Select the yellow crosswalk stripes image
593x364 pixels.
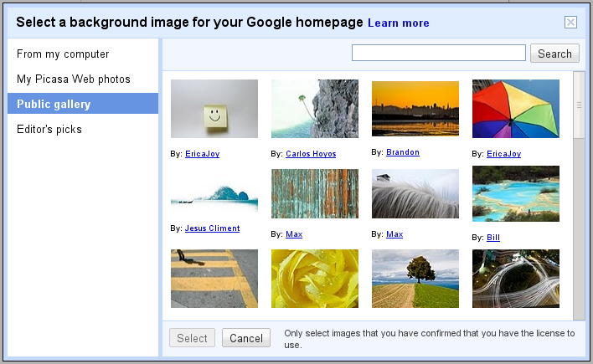click(x=214, y=279)
